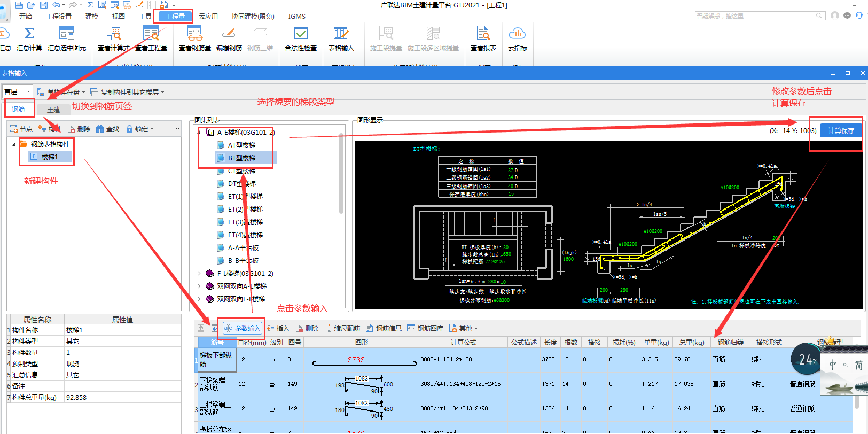Move row down with down-arrow icon
This screenshot has height=434, width=868.
pos(214,328)
